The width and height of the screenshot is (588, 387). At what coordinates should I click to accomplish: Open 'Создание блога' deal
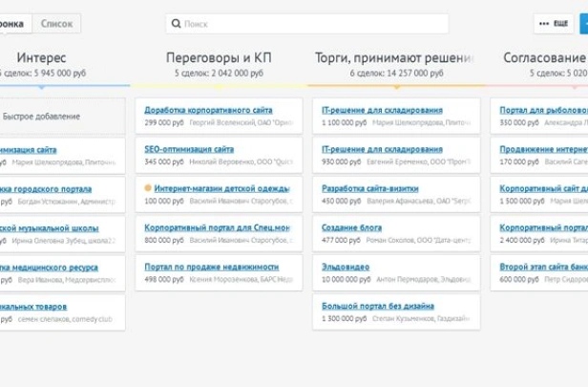pyautogui.click(x=352, y=227)
